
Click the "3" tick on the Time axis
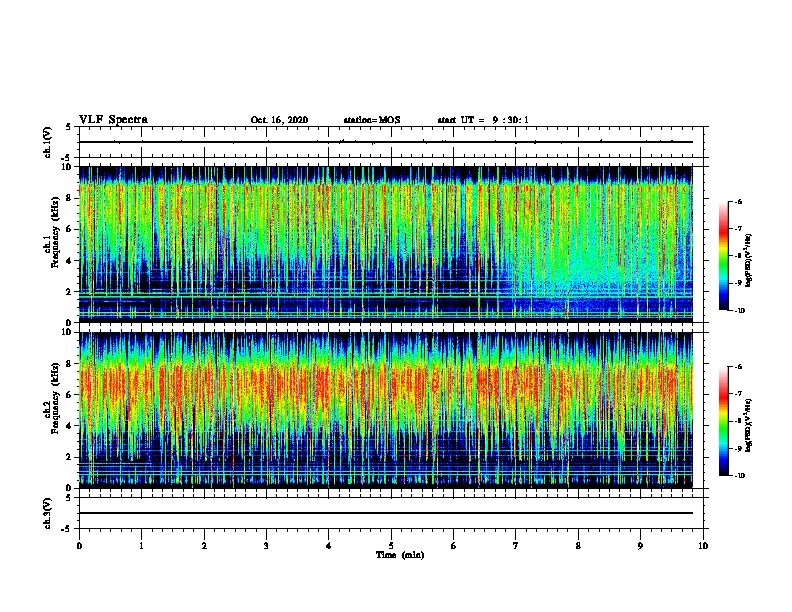[x=266, y=546]
